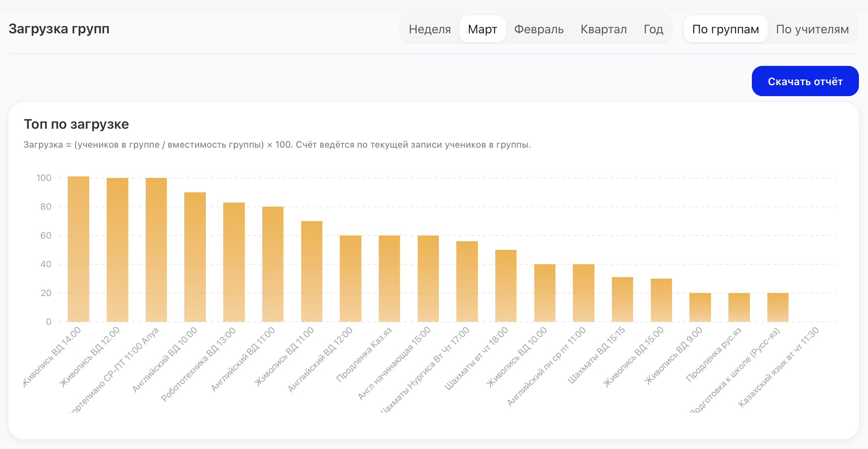Select the Март period tab
Screen dimensions: 868x449
tap(482, 29)
